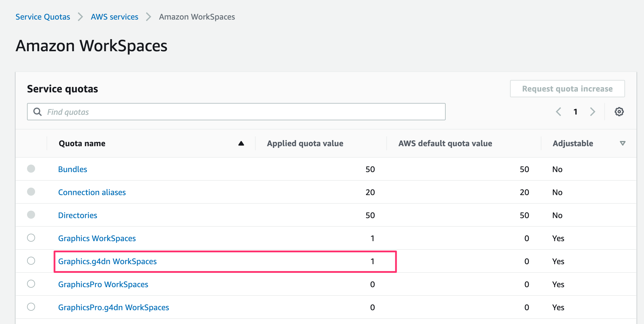Select the Graphics.g4dn WorkSpaces radio button
Viewport: 644px width, 324px height.
[31, 261]
